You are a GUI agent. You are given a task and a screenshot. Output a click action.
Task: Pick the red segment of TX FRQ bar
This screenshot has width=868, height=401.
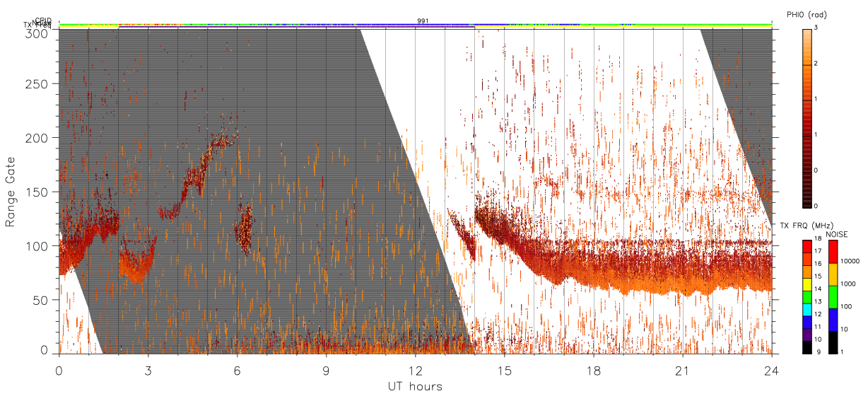coord(807,245)
